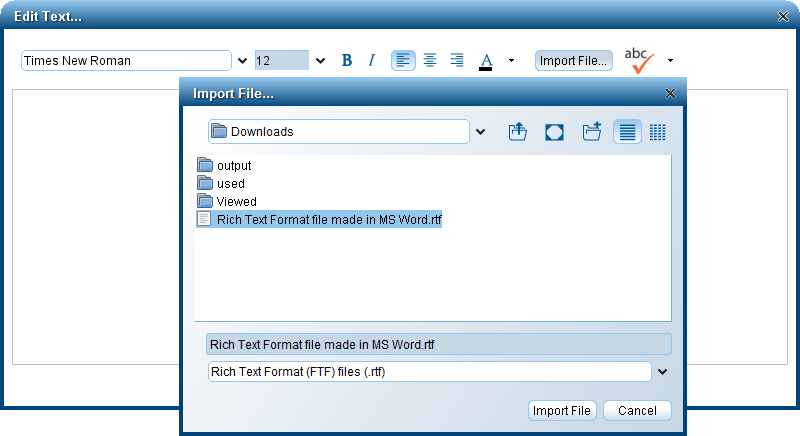Click the Import File button in dialog
Screen dimensions: 800x436
pyautogui.click(x=562, y=411)
